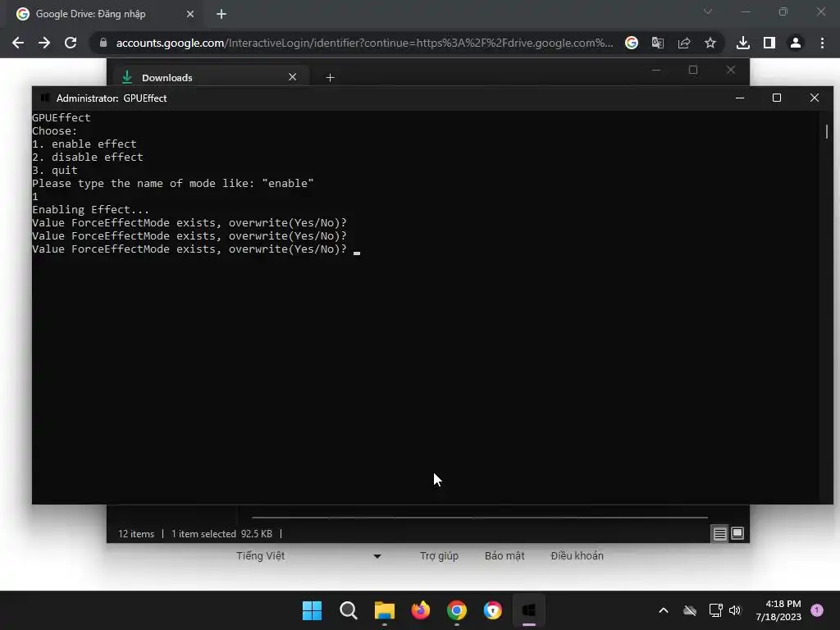Viewport: 840px width, 630px height.
Task: Add new tab in File Explorer
Action: point(330,78)
